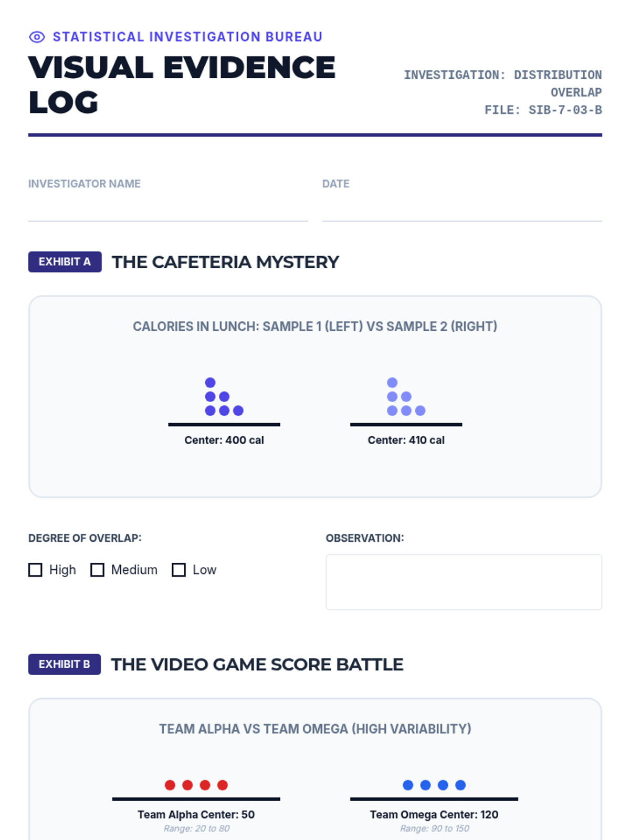Click the Center: 410 cal label

(x=406, y=440)
